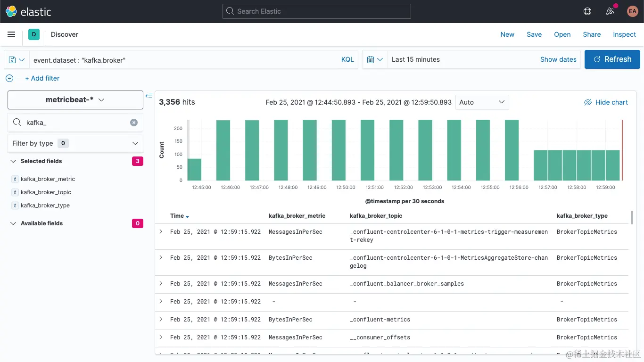
Task: Click the Search Elastic input field
Action: click(x=317, y=11)
